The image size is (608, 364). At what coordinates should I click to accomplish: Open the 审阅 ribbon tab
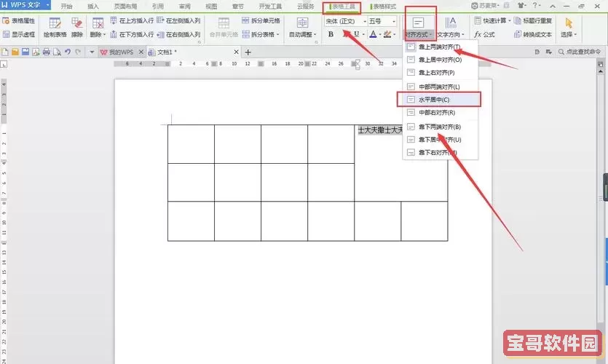point(184,7)
